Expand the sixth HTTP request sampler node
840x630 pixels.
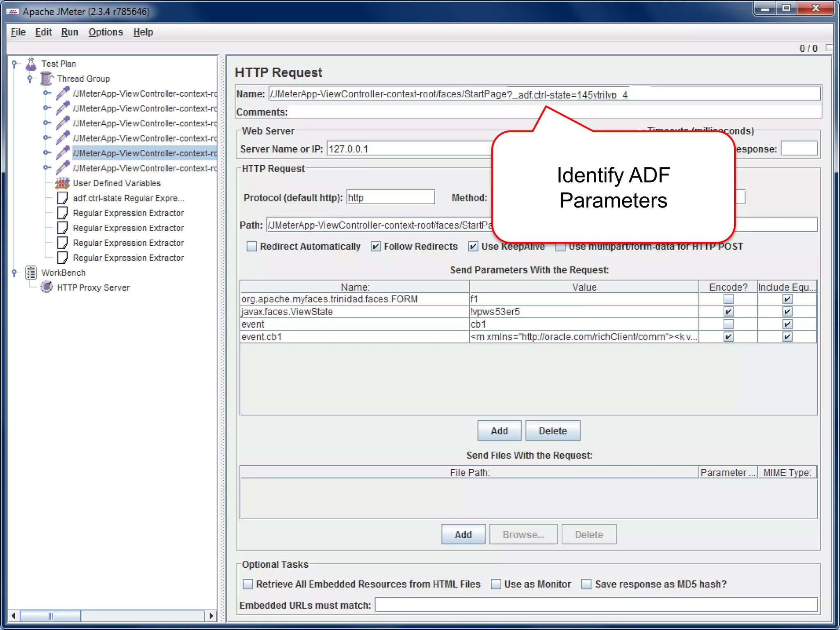(47, 167)
